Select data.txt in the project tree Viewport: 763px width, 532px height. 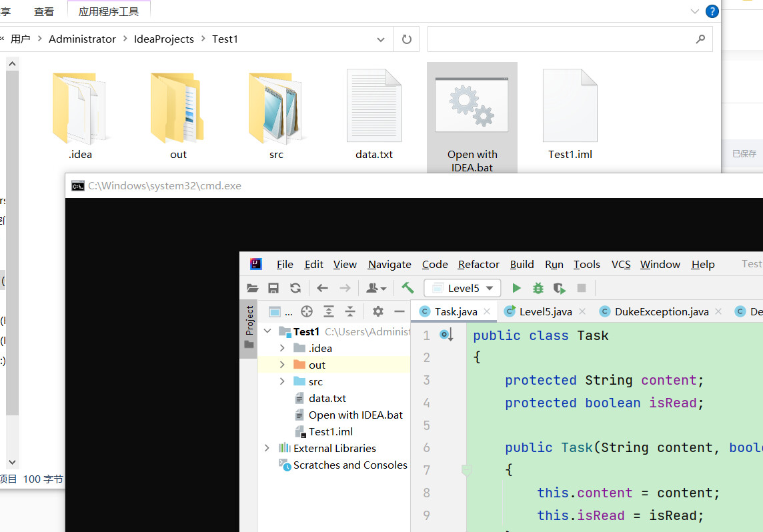[327, 398]
